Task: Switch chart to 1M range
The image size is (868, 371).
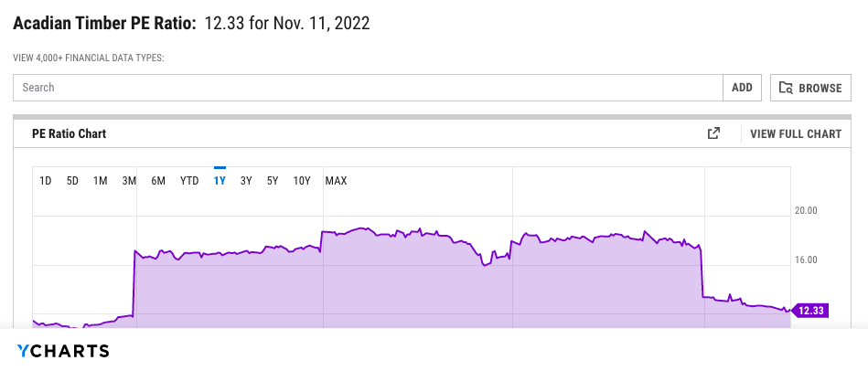Action: pos(101,181)
